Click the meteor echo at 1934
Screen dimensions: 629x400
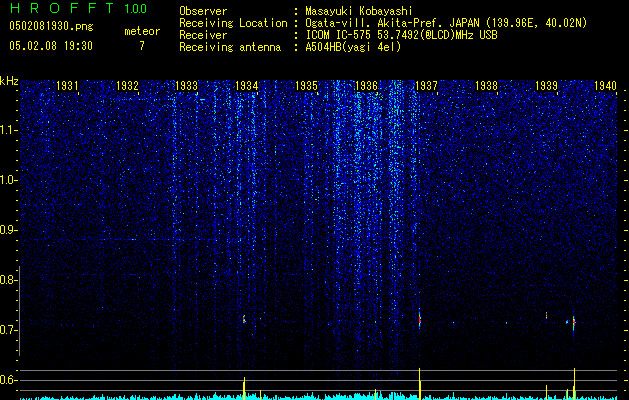244,319
